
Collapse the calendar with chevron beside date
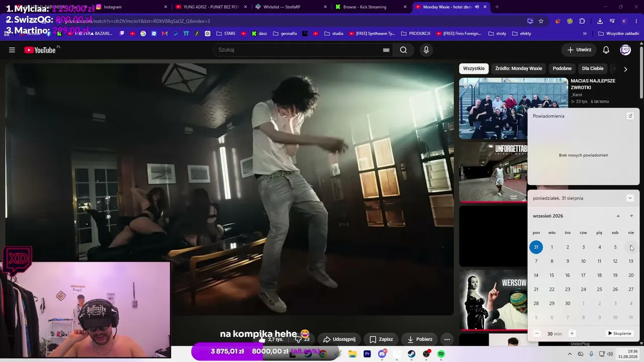point(630,198)
